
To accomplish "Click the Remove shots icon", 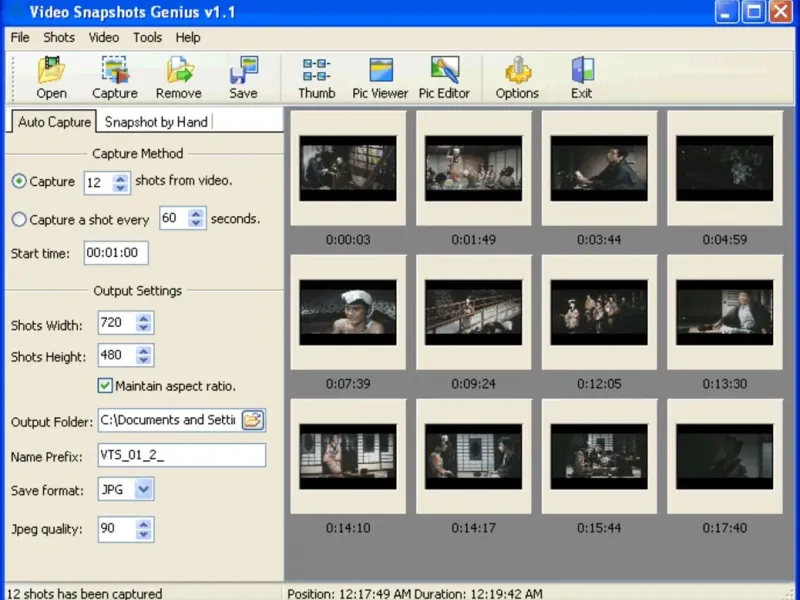I will tap(179, 78).
